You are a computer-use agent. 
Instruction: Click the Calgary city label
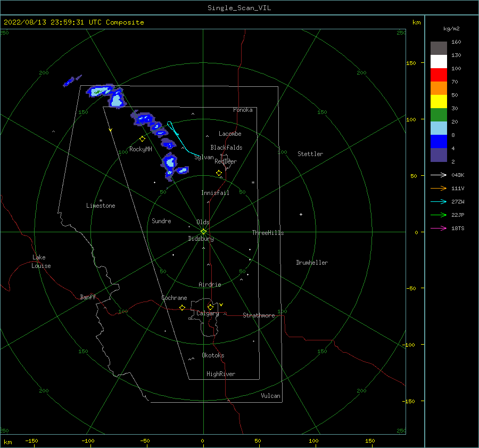(208, 313)
